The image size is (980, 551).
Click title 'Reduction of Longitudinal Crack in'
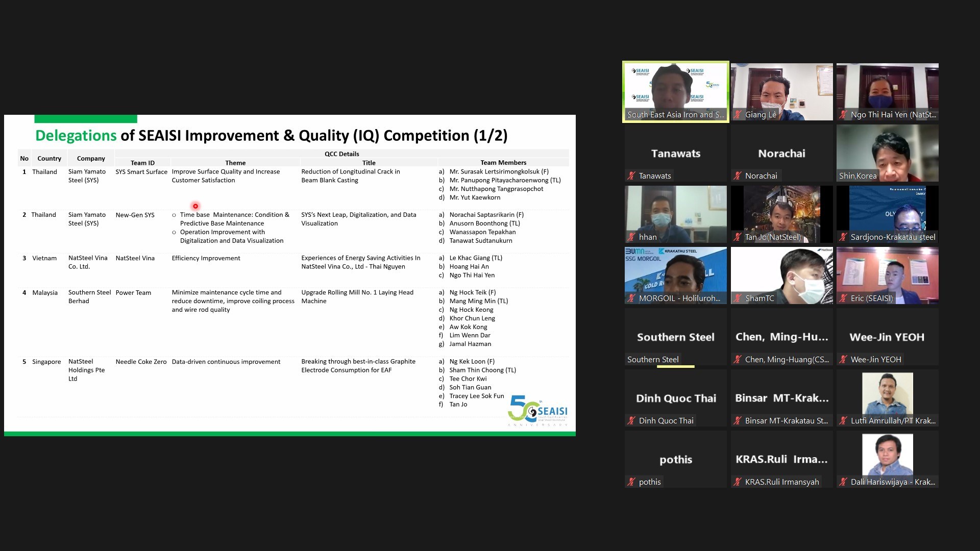coord(351,171)
